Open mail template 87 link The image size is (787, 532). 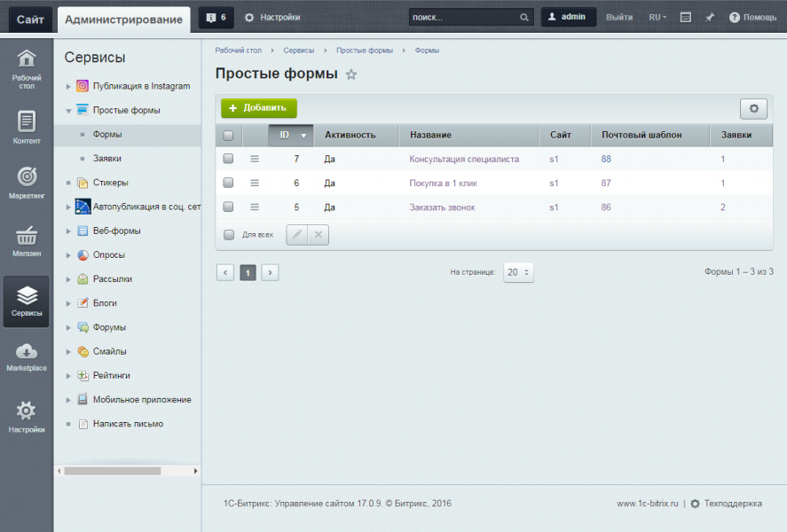606,183
